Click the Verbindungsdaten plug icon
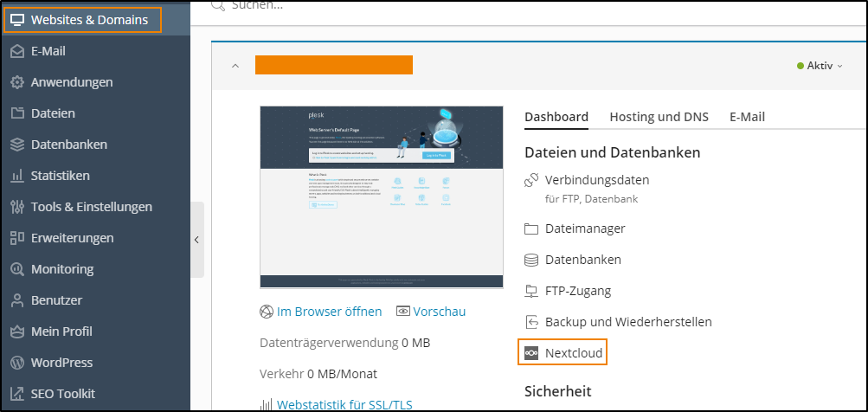 tap(531, 181)
